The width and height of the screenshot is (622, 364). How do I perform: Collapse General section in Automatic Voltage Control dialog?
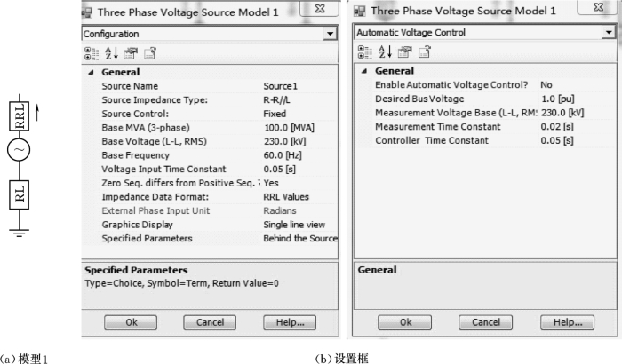click(x=363, y=71)
